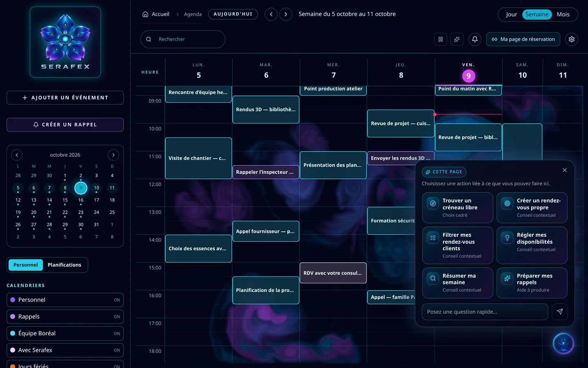Choose the Trouver un créneau libre action

point(458,208)
